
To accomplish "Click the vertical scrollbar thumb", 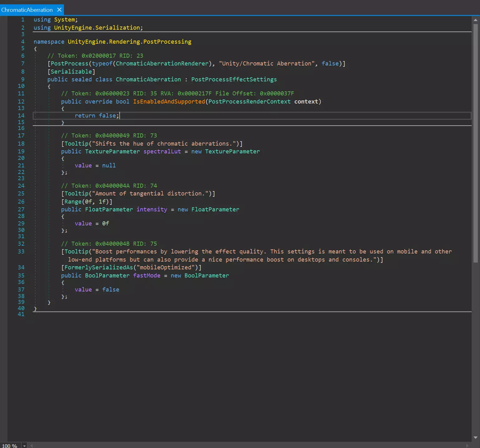I will [475, 143].
